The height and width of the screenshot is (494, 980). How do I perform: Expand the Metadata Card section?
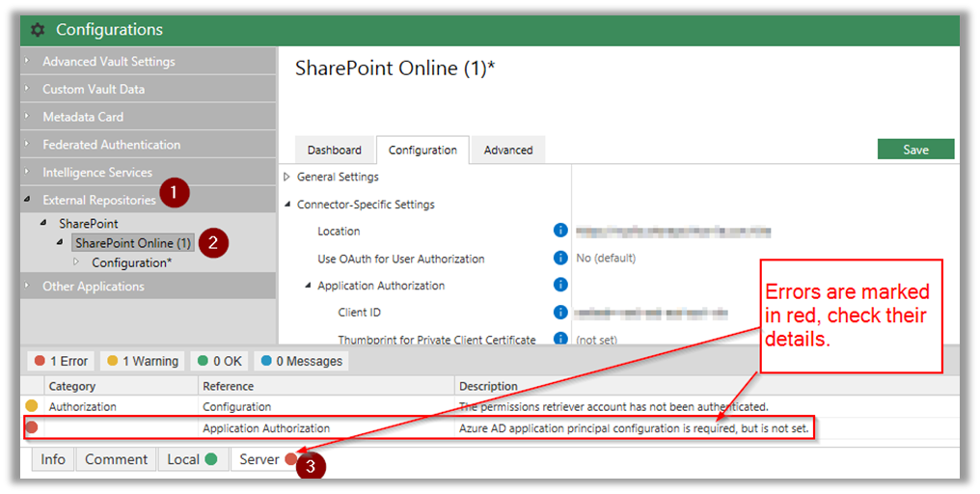pyautogui.click(x=27, y=116)
